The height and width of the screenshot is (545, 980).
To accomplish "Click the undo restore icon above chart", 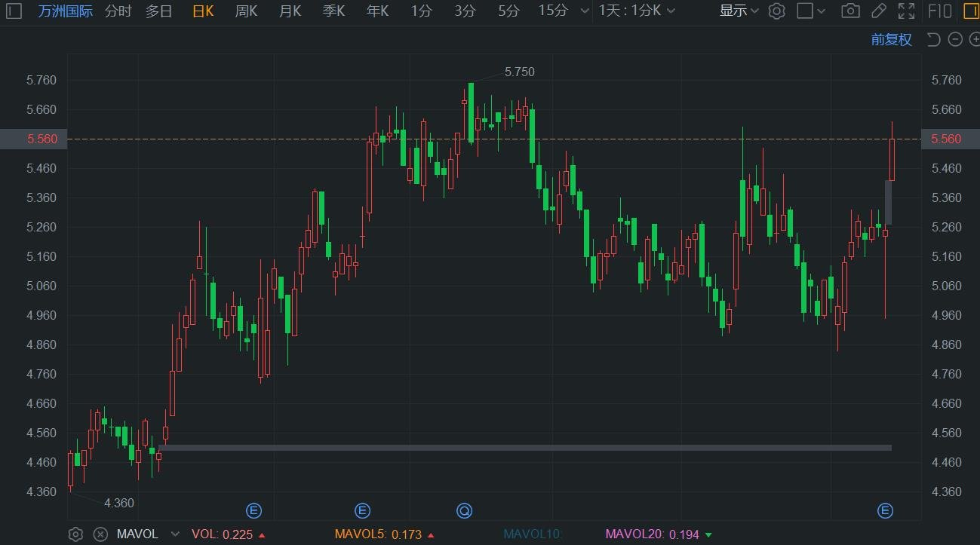I will tap(932, 38).
